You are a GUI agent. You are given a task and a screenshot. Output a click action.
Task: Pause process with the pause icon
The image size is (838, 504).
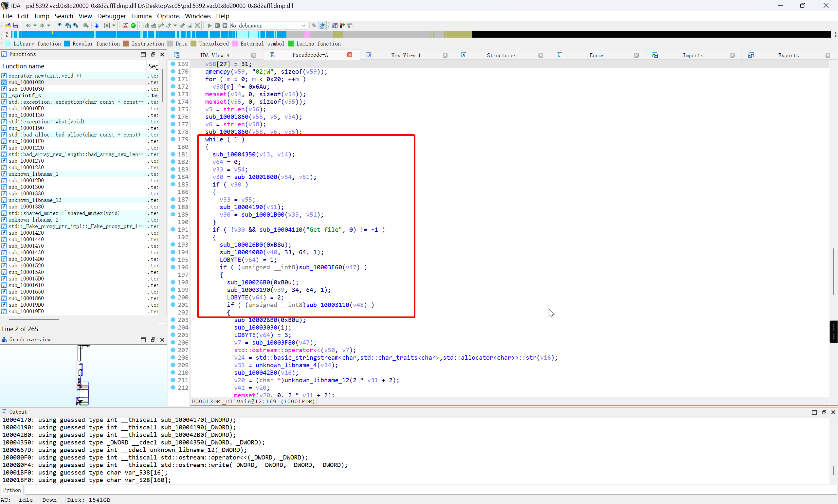[x=217, y=26]
